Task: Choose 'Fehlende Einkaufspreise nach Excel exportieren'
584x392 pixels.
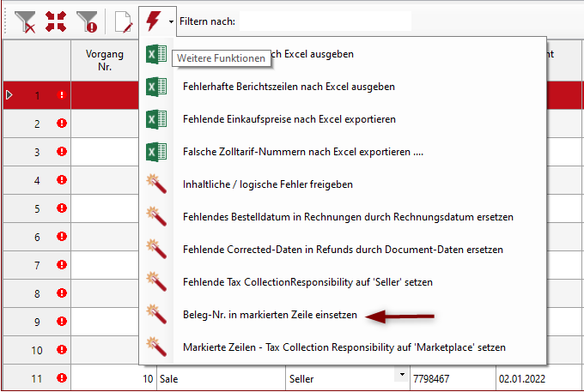Action: 289,119
